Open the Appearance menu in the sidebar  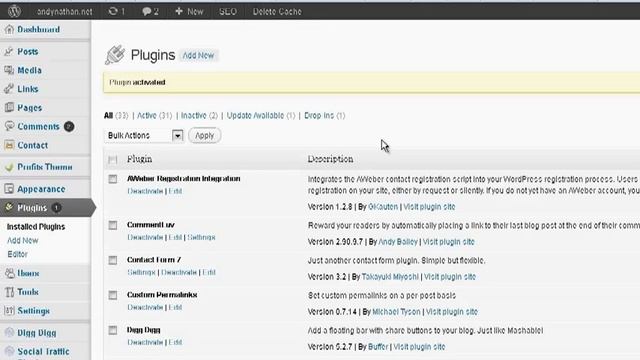(41, 189)
